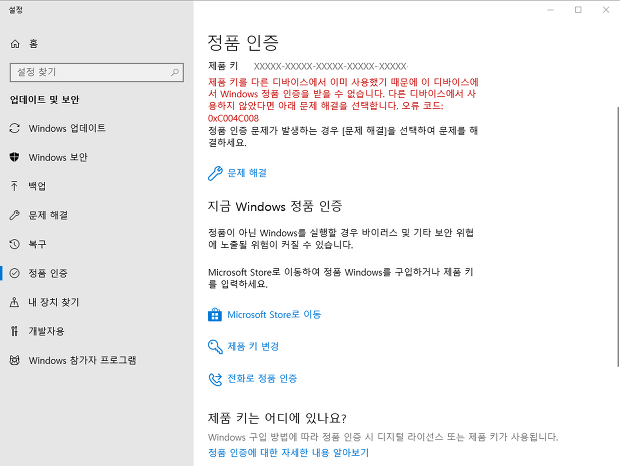
Task: Click the error code 0xC004C008 text
Action: (x=233, y=118)
